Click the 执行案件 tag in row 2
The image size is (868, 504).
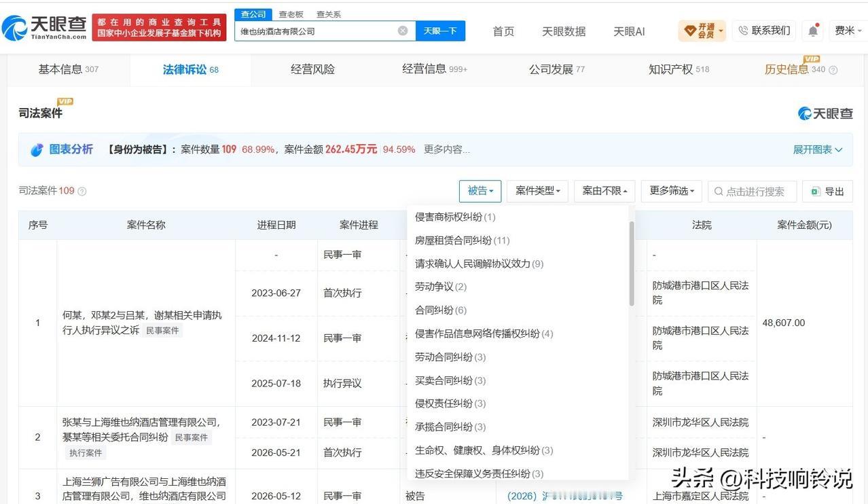[x=86, y=453]
